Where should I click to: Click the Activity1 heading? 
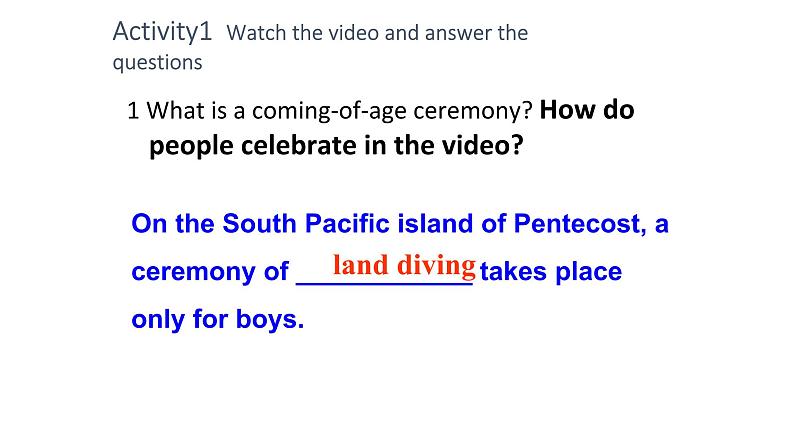pos(162,31)
